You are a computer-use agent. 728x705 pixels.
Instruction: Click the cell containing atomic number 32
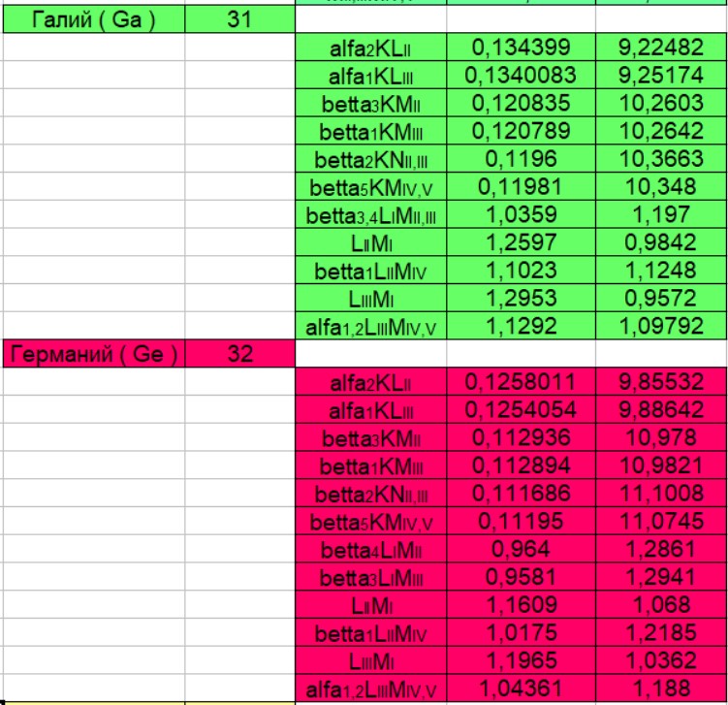[x=239, y=354]
